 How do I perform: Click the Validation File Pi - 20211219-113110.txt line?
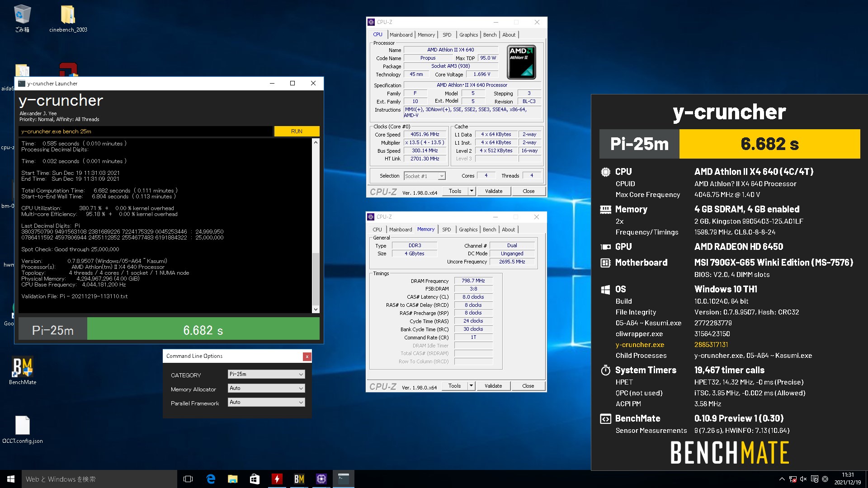75,296
